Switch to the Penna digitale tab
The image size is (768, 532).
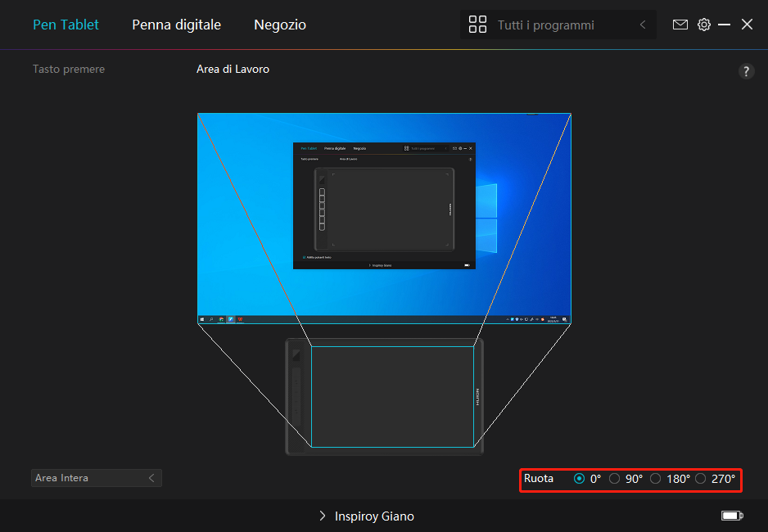(x=176, y=25)
